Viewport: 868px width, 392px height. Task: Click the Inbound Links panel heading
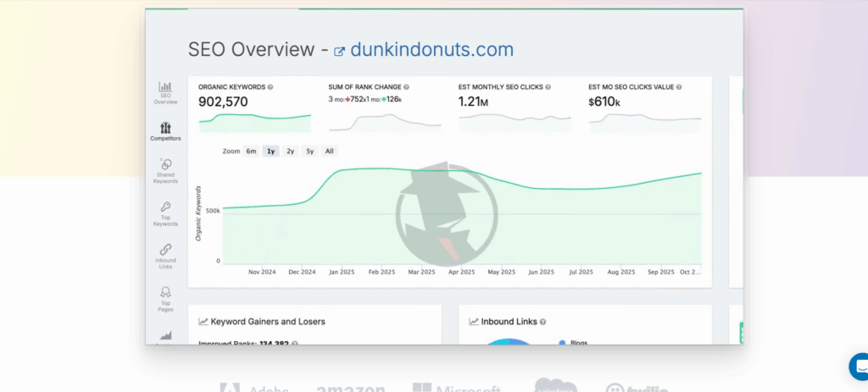tap(509, 322)
